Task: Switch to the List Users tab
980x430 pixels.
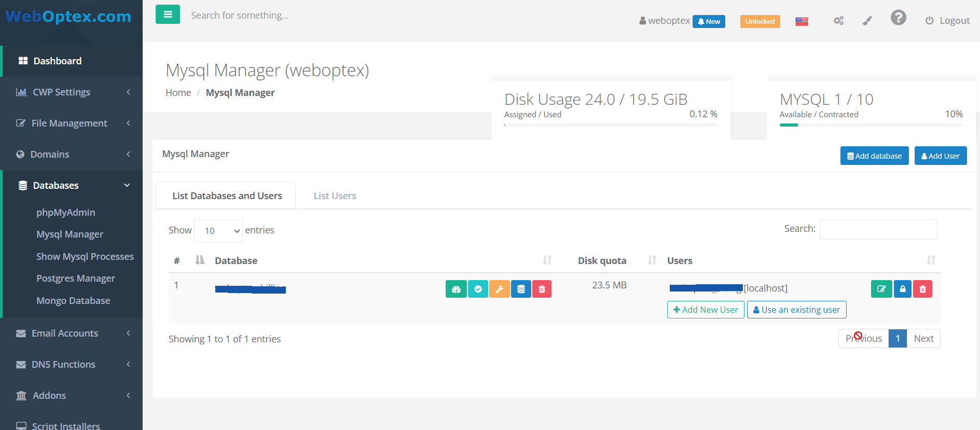Action: click(335, 196)
